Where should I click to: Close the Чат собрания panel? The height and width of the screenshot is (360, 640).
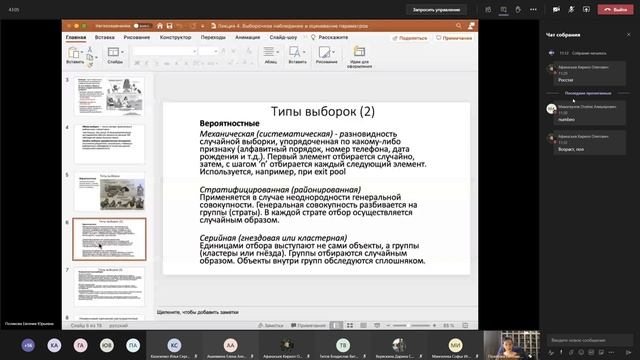(628, 35)
